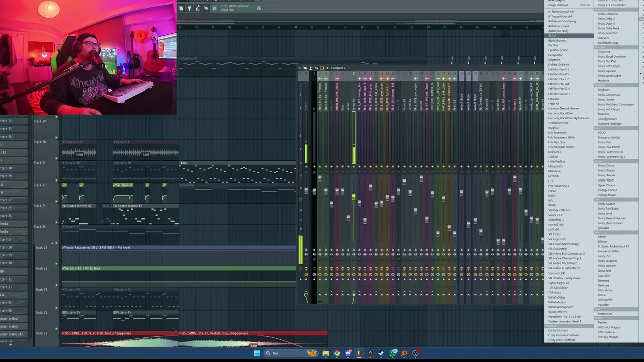Viewport: 644px width, 362px height.
Task: Choose FabFilter Saturn 2 plugin
Action: [559, 94]
